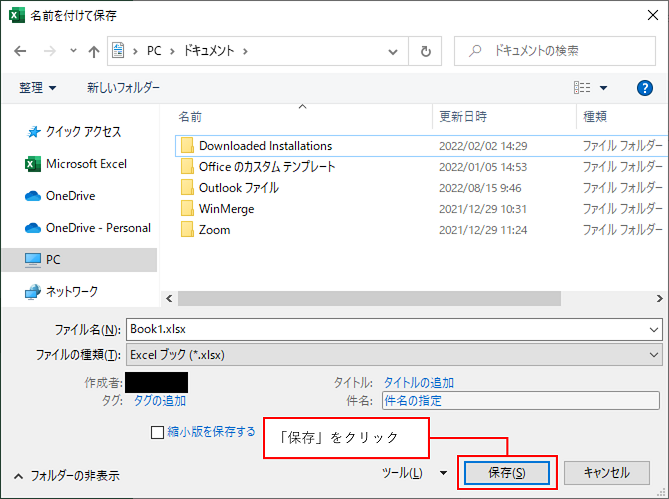Select ネットワーク in the sidebar

coord(62,292)
